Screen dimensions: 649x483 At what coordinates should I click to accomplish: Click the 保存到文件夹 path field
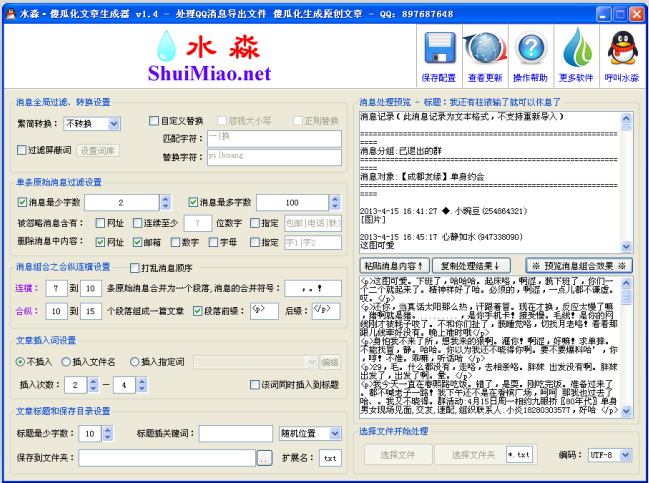(167, 458)
